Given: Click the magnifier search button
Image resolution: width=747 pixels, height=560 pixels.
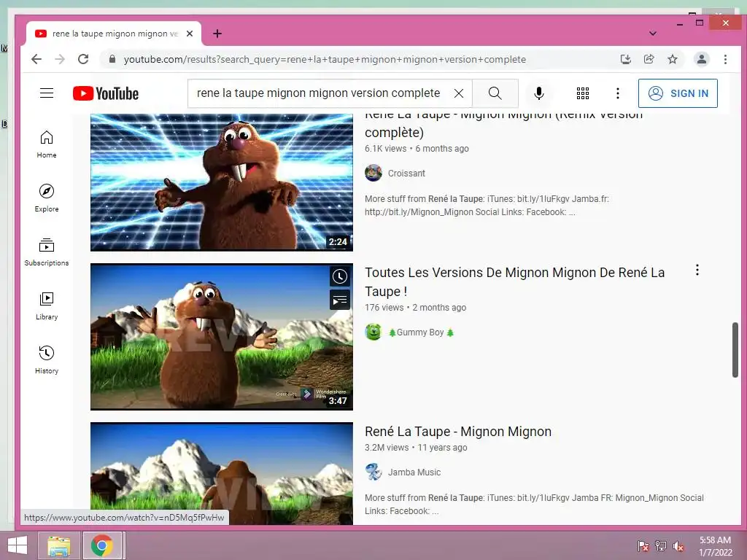Looking at the screenshot, I should click(x=495, y=93).
